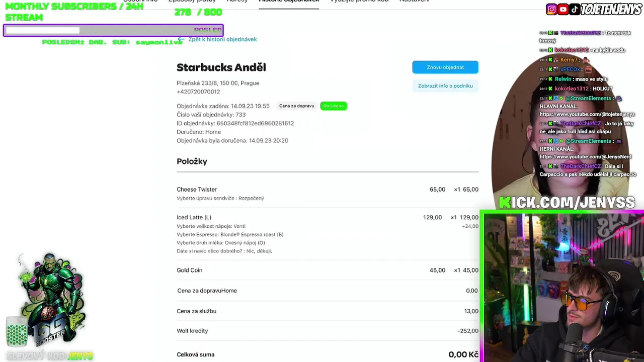644x362 pixels.
Task: Select order ID 650348fcf812ed6960281612
Action: [x=255, y=123]
